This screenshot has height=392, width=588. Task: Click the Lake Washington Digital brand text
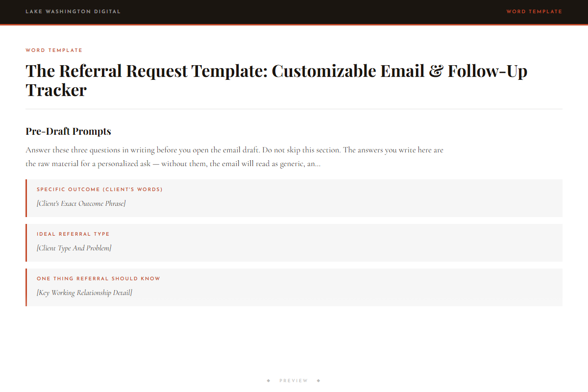tap(73, 12)
